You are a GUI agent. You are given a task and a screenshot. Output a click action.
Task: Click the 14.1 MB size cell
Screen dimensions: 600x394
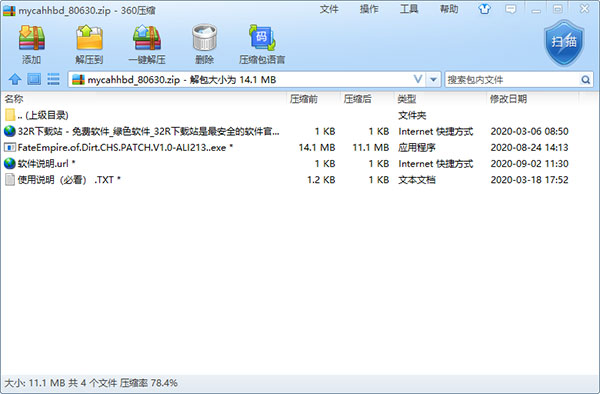coord(317,147)
